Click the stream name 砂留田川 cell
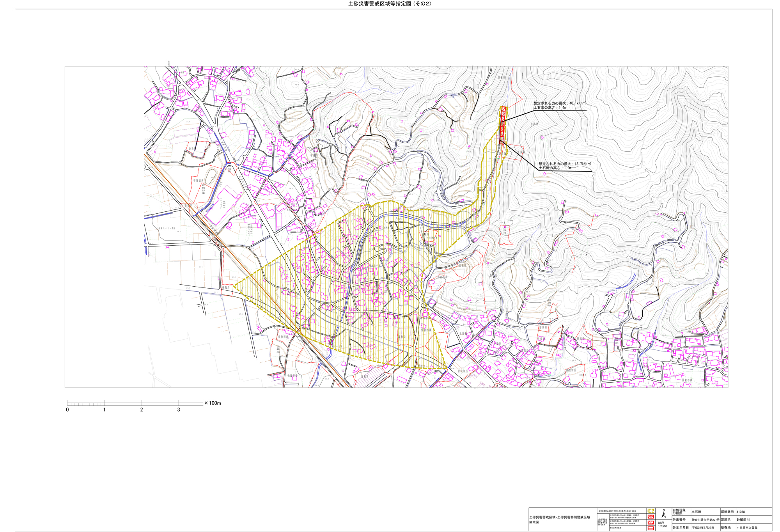This screenshot has width=780, height=532. click(x=743, y=520)
